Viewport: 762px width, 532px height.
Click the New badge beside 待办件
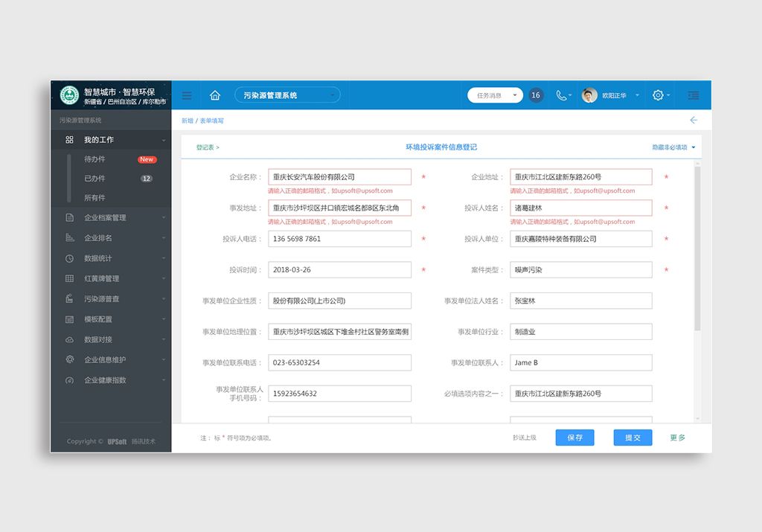[x=147, y=159]
